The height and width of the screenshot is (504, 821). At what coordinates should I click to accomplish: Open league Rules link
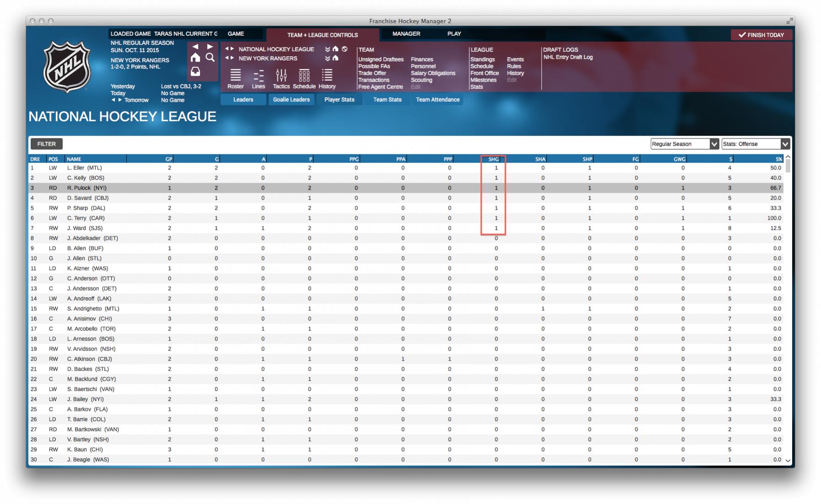tap(514, 66)
